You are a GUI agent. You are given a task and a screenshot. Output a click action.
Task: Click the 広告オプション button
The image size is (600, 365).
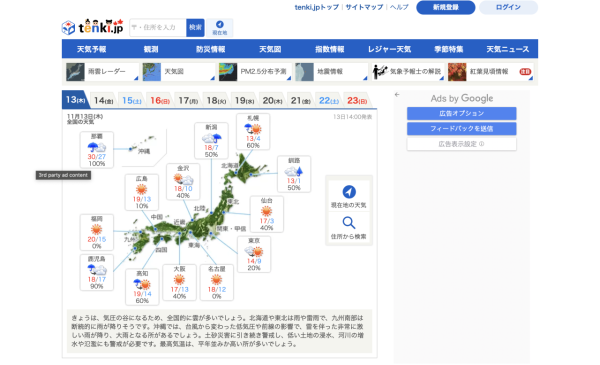pyautogui.click(x=461, y=113)
